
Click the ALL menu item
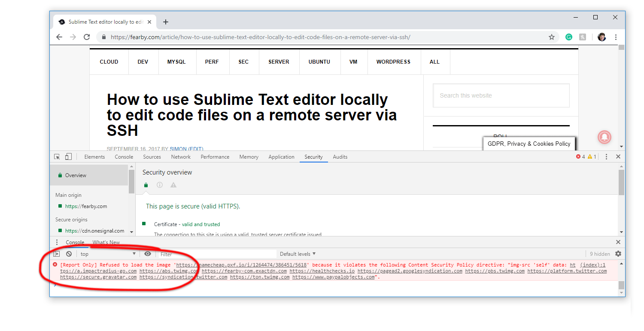(x=434, y=62)
